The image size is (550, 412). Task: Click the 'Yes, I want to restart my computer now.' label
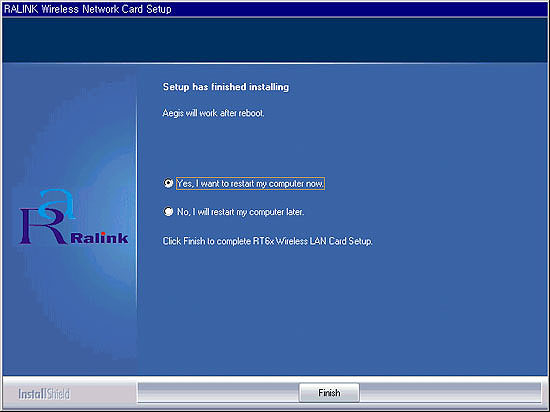(x=250, y=183)
